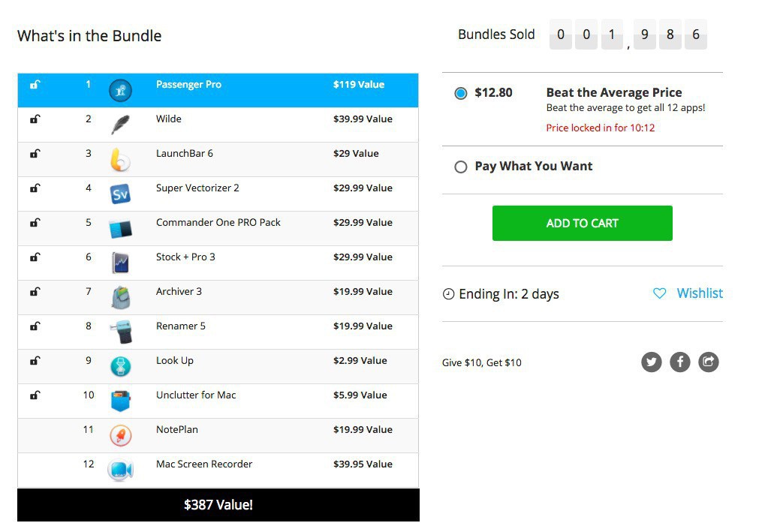This screenshot has width=762, height=532.
Task: Click the NotePlan rocket icon
Action: point(121,435)
